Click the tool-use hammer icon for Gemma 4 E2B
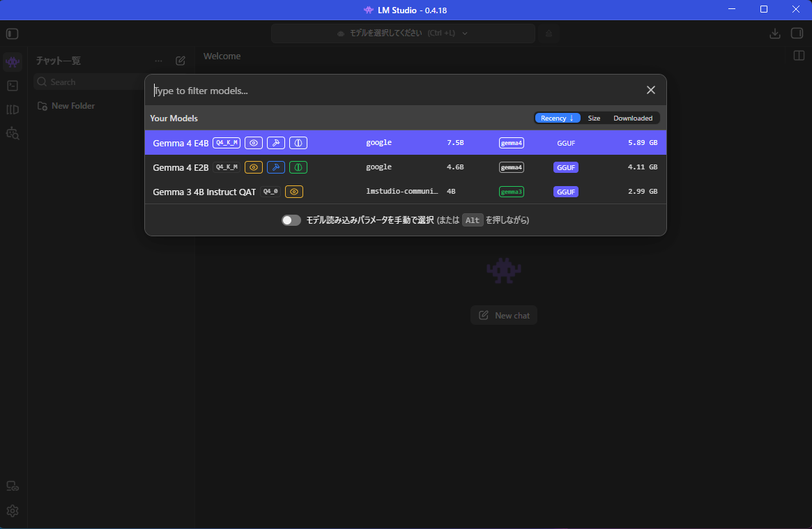The image size is (812, 529). 276,167
